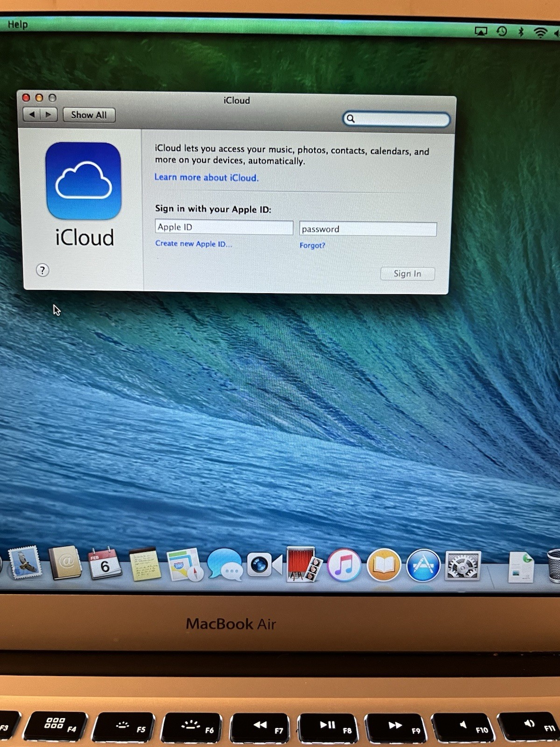Click the Show All button
The image size is (560, 747).
89,115
